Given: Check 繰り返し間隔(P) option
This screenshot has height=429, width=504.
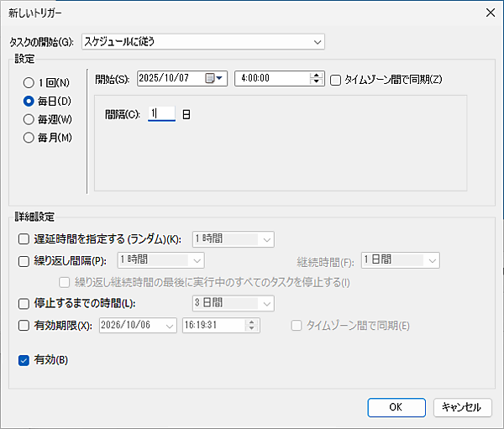Looking at the screenshot, I should click(x=24, y=261).
